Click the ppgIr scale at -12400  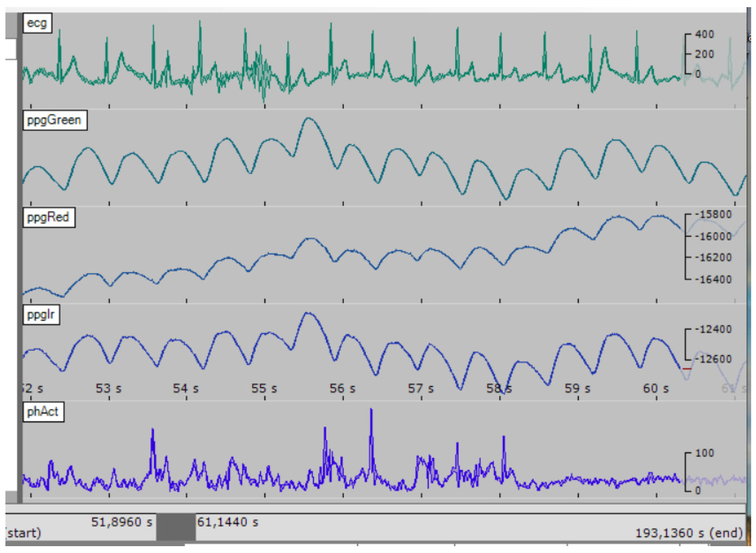click(713, 329)
